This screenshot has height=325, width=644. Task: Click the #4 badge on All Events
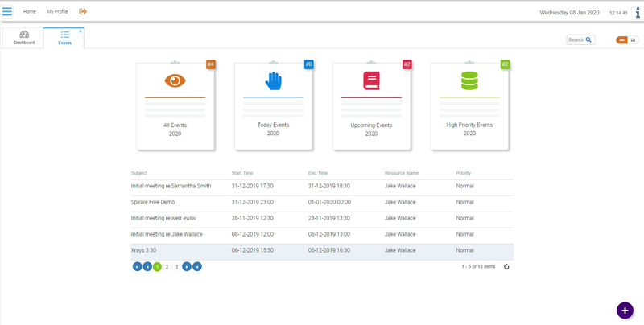coord(211,64)
